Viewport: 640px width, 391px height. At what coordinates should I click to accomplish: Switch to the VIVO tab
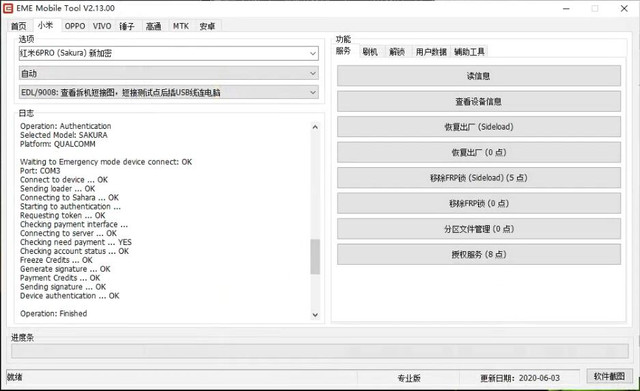[x=102, y=26]
